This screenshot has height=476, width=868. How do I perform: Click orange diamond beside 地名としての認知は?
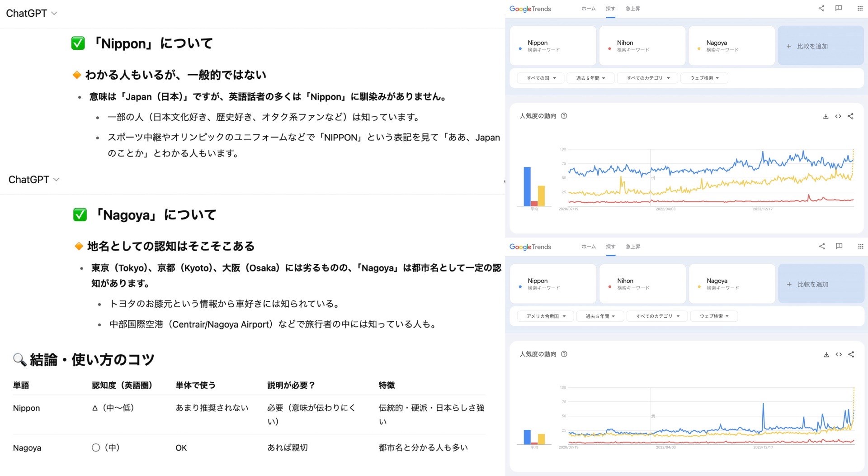pyautogui.click(x=79, y=246)
